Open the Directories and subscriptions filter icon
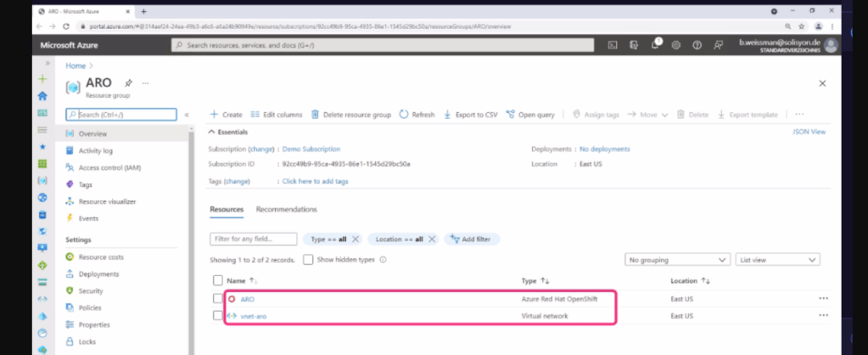This screenshot has width=868, height=355. [x=634, y=45]
